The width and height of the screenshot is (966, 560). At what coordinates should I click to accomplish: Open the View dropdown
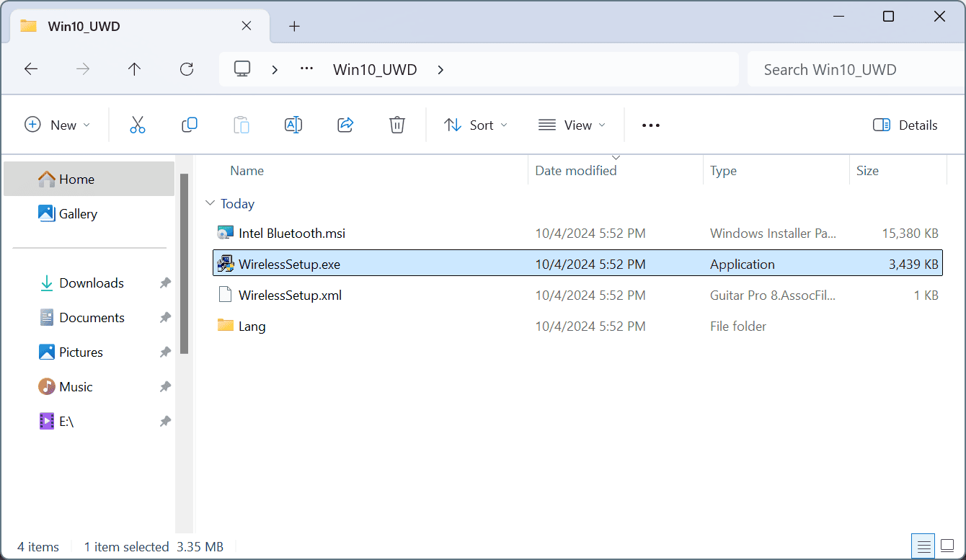coord(572,125)
